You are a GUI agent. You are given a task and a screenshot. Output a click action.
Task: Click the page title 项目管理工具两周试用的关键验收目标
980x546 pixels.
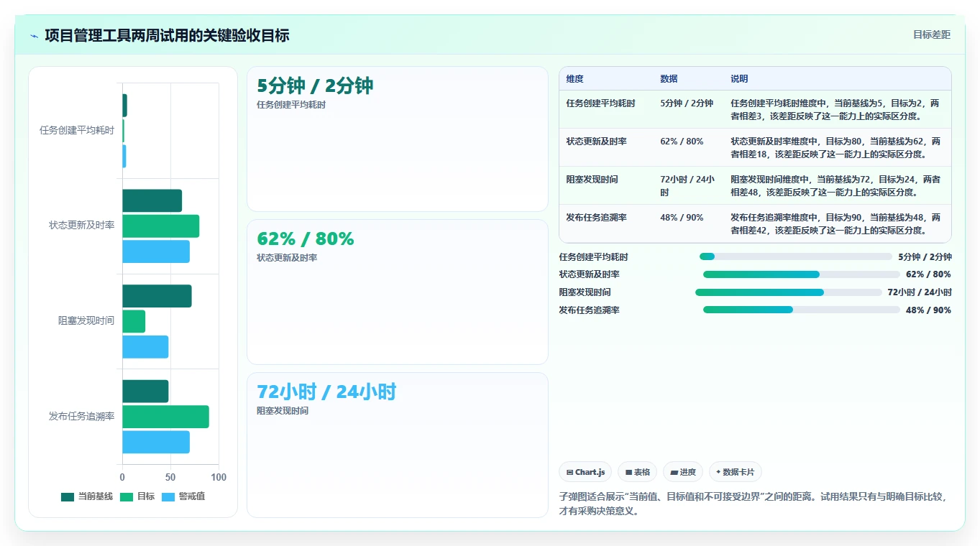point(167,36)
